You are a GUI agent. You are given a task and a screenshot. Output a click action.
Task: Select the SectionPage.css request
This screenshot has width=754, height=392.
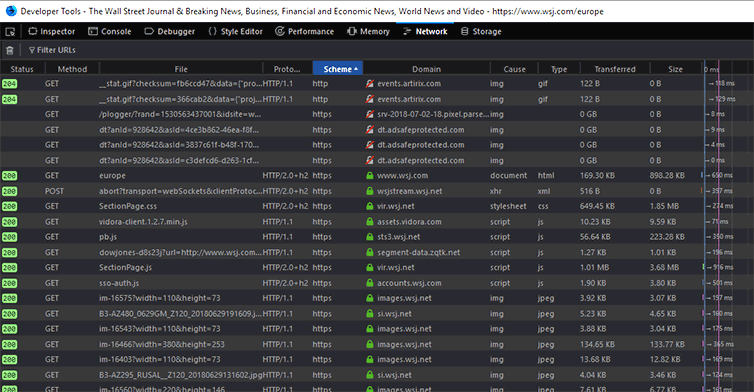[x=377, y=206]
